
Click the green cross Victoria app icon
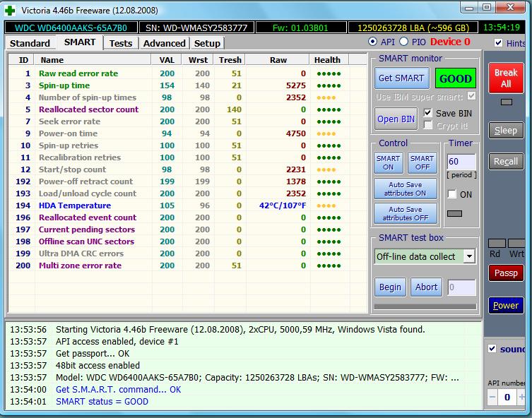(x=10, y=10)
